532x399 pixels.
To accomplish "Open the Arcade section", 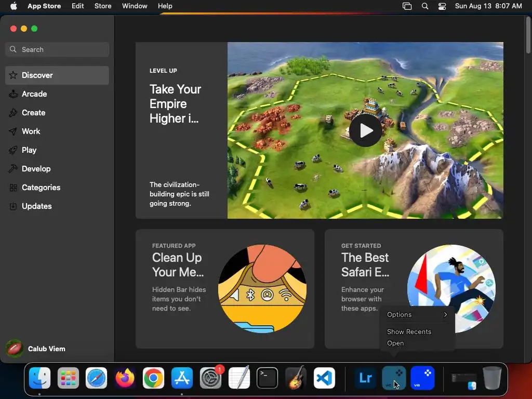I will (x=57, y=94).
